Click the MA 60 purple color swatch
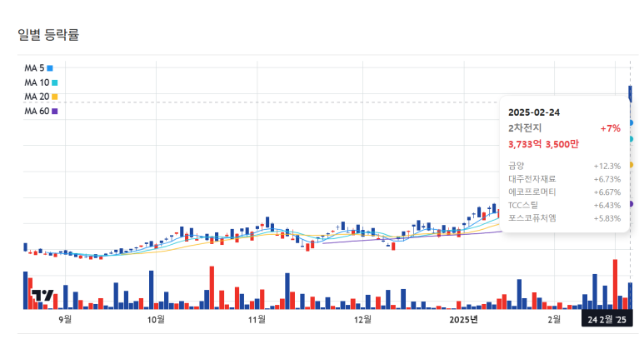The image size is (644, 349). pyautogui.click(x=55, y=112)
